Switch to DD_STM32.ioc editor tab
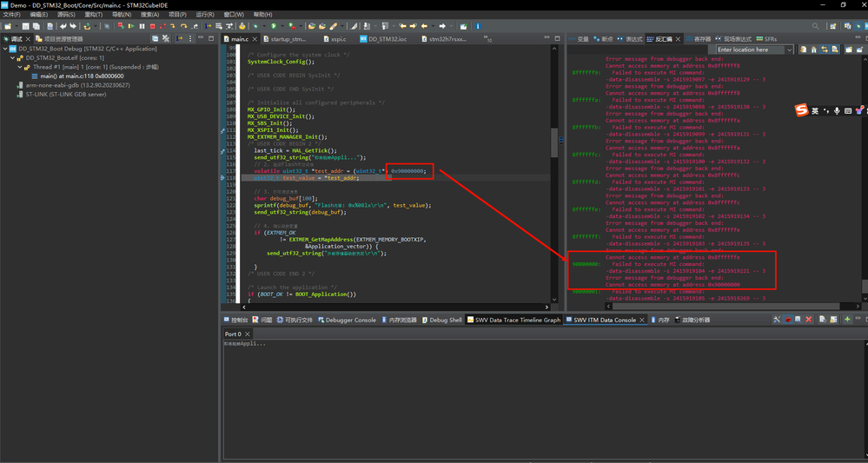This screenshot has height=463, width=868. pos(383,39)
